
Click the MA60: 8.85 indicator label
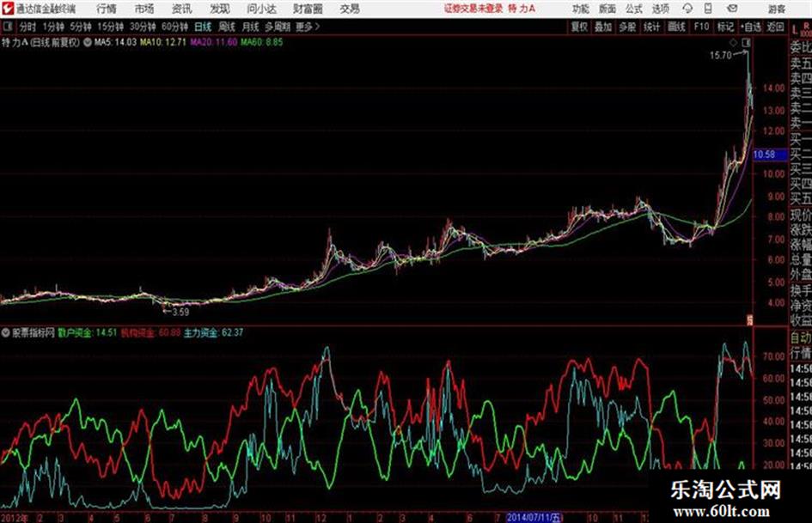point(261,42)
